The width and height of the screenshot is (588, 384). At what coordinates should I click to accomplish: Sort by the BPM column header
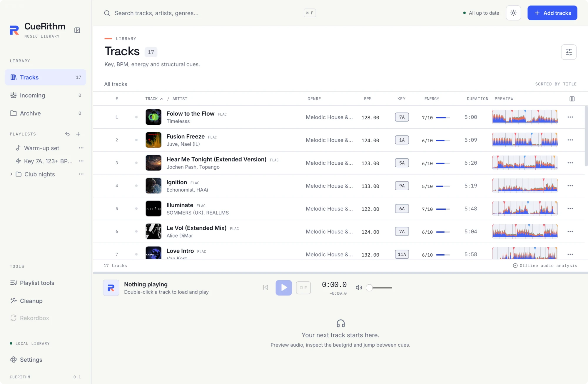(367, 99)
